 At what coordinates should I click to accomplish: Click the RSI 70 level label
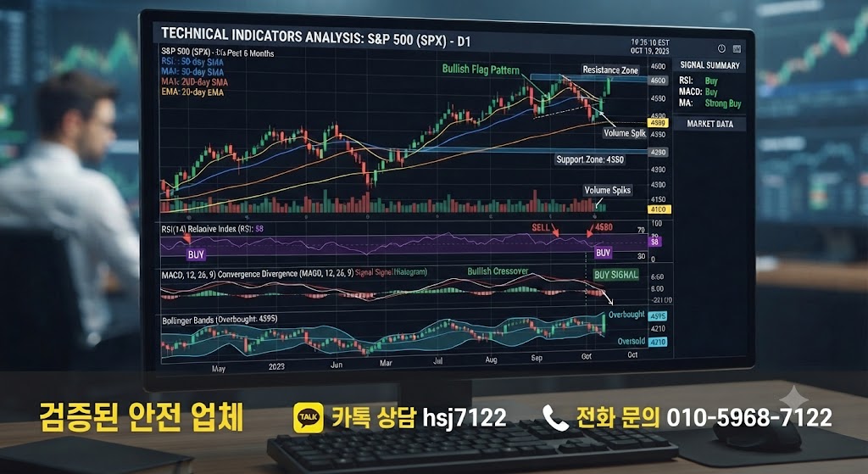641,230
